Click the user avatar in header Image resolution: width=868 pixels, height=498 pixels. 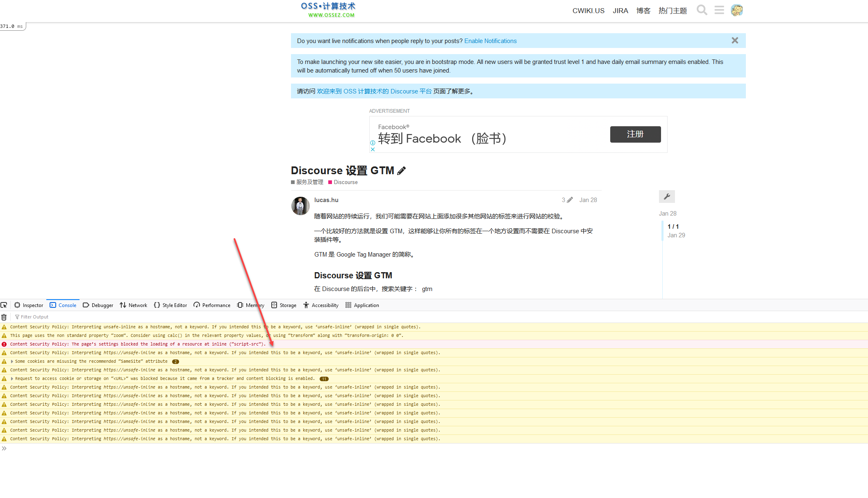(736, 10)
